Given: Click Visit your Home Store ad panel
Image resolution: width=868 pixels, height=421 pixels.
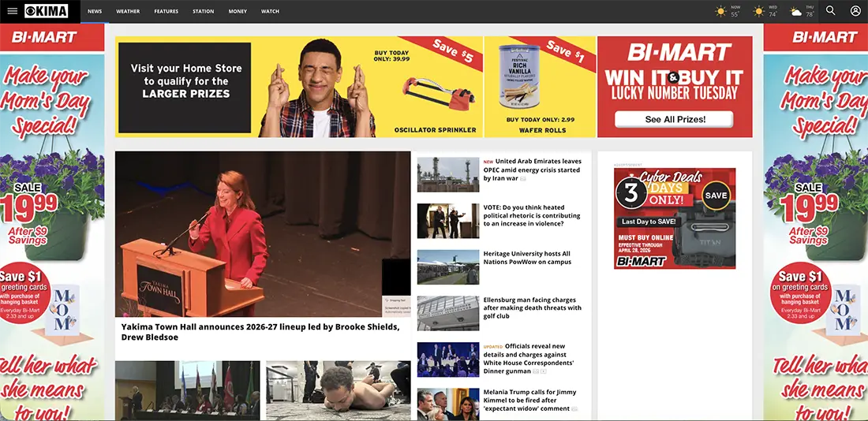Looking at the screenshot, I should pos(185,88).
